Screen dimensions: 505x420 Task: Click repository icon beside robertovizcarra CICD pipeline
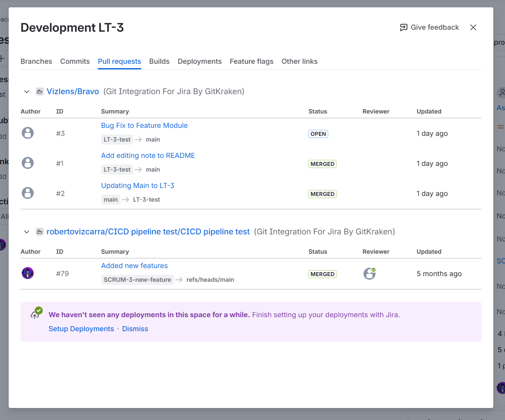pos(40,232)
